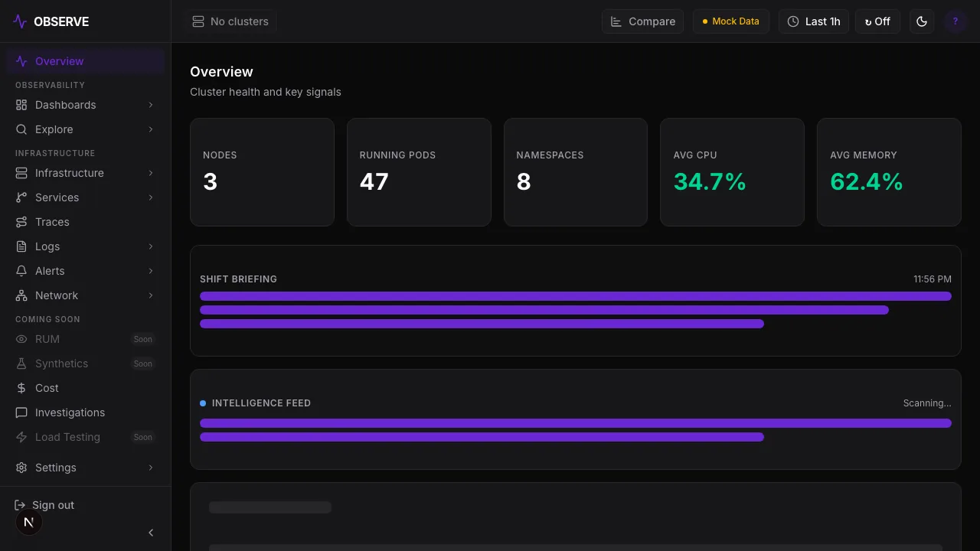This screenshot has width=980, height=551.
Task: Click the Settings gear icon
Action: [21, 468]
